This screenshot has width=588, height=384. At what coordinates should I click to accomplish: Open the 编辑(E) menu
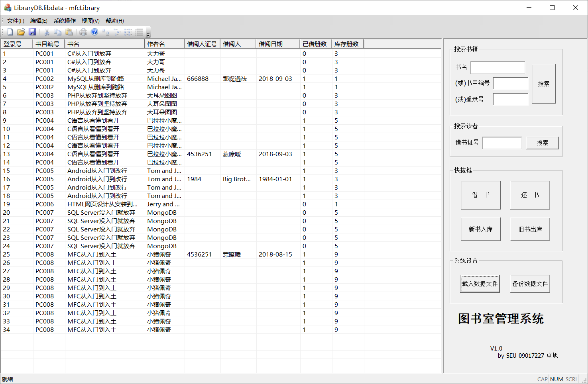coord(39,21)
